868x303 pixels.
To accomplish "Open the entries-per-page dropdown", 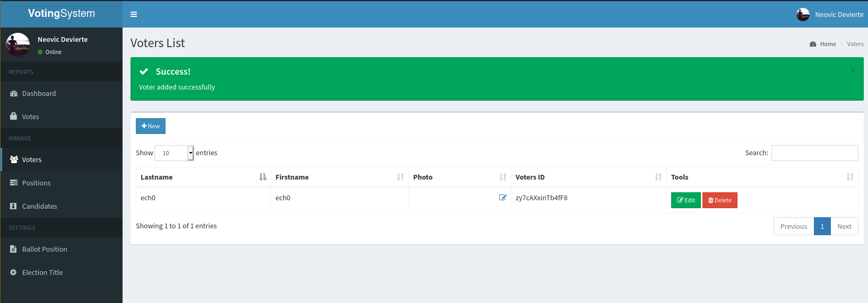I will 174,153.
